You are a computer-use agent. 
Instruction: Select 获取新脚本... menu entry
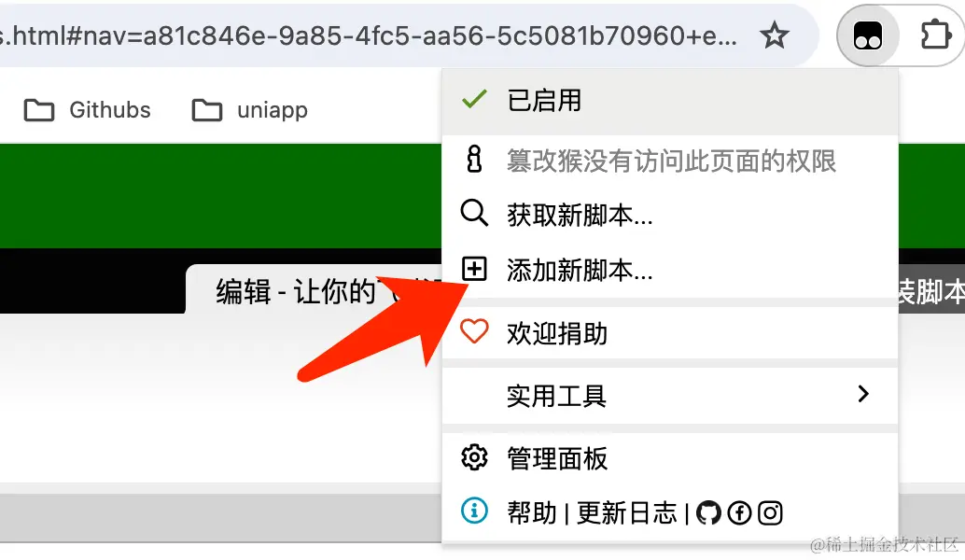pyautogui.click(x=580, y=215)
